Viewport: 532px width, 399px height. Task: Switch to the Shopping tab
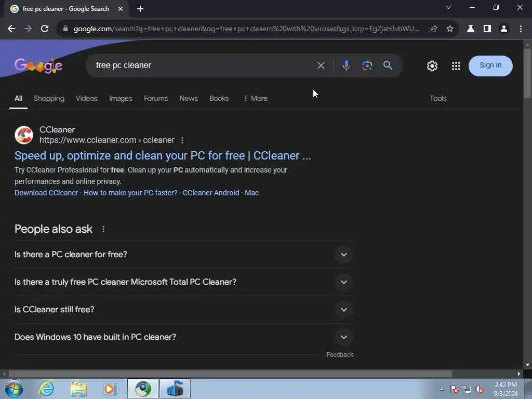[x=49, y=98]
